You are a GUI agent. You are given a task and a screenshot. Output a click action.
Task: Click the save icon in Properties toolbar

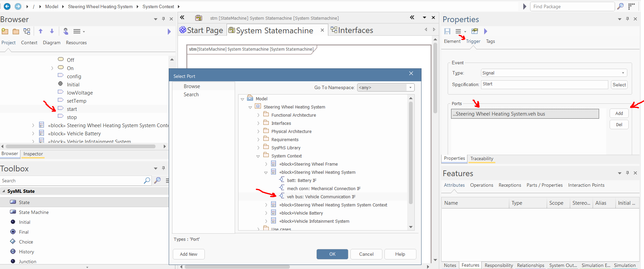(447, 31)
